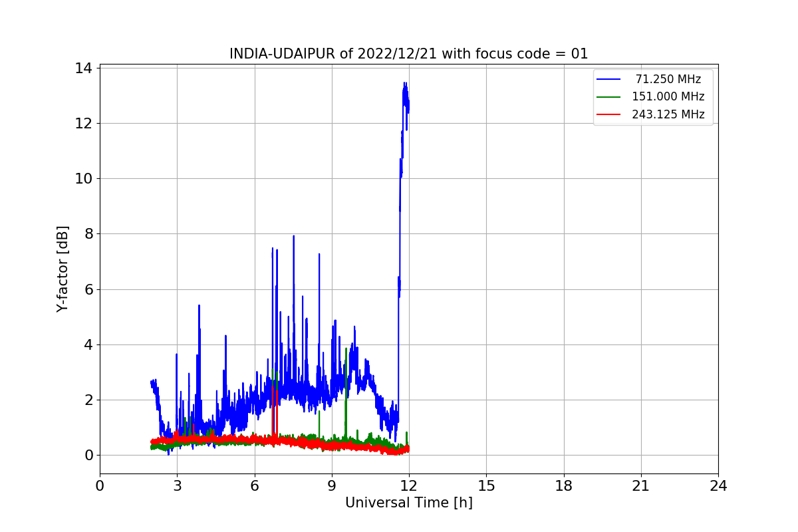Click x-axis tick label '9'
798x532 pixels.
tap(332, 486)
